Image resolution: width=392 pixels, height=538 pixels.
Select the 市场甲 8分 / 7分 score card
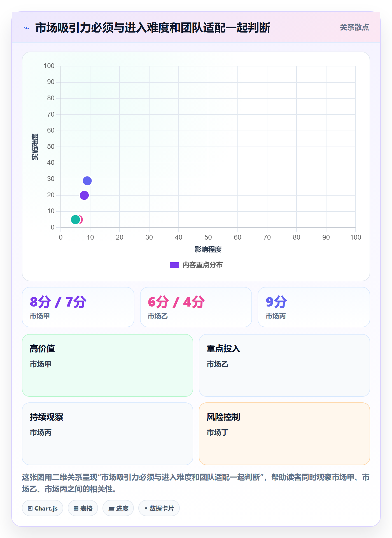[x=78, y=307]
